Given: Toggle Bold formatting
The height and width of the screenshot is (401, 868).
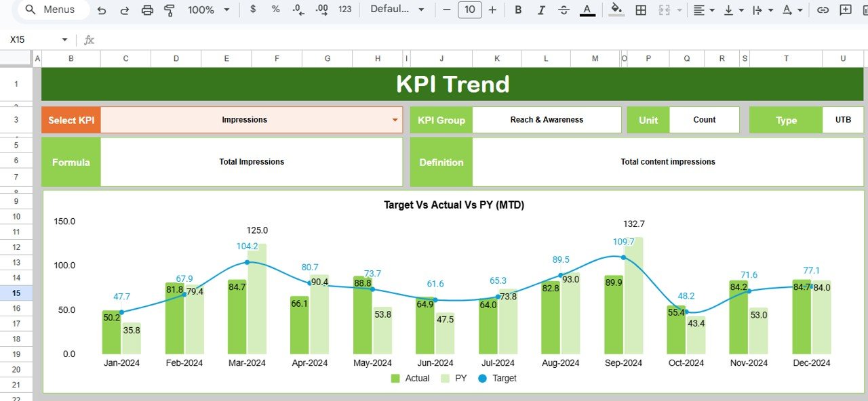Looking at the screenshot, I should (518, 10).
